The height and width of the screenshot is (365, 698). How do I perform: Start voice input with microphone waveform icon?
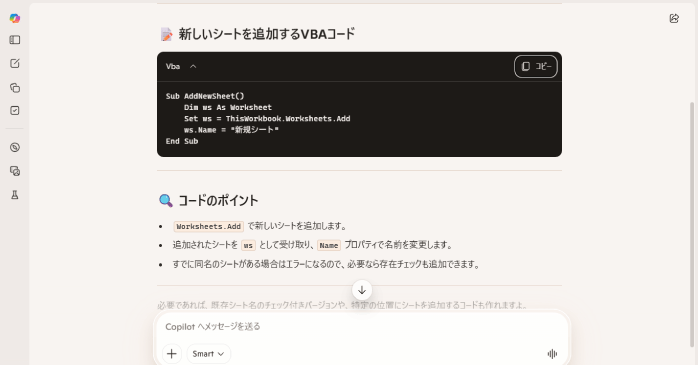pos(552,354)
